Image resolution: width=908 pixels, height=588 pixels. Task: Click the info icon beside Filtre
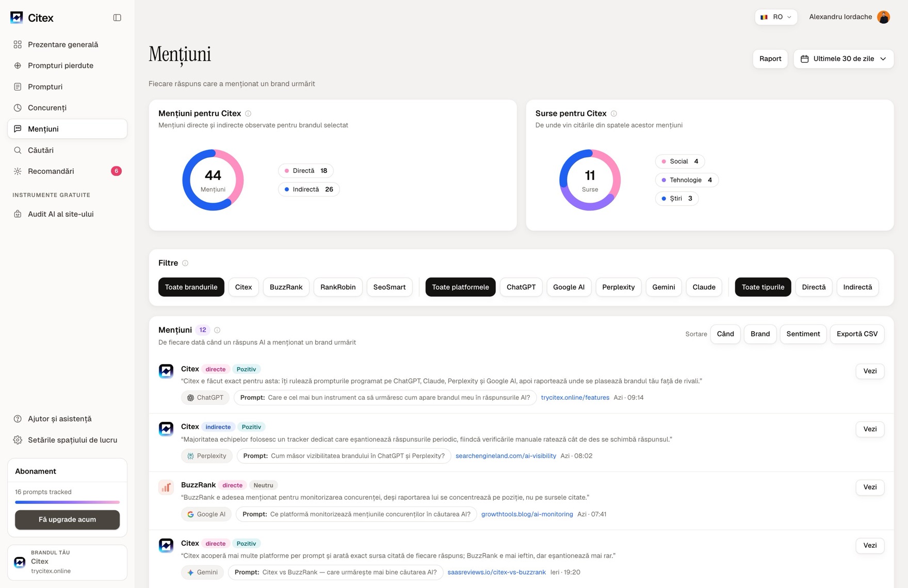185,263
